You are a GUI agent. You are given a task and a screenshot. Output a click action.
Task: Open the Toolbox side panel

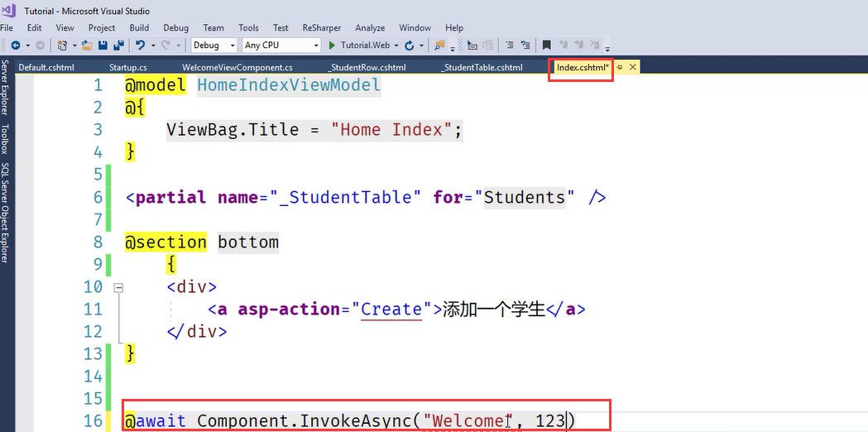pyautogui.click(x=4, y=138)
